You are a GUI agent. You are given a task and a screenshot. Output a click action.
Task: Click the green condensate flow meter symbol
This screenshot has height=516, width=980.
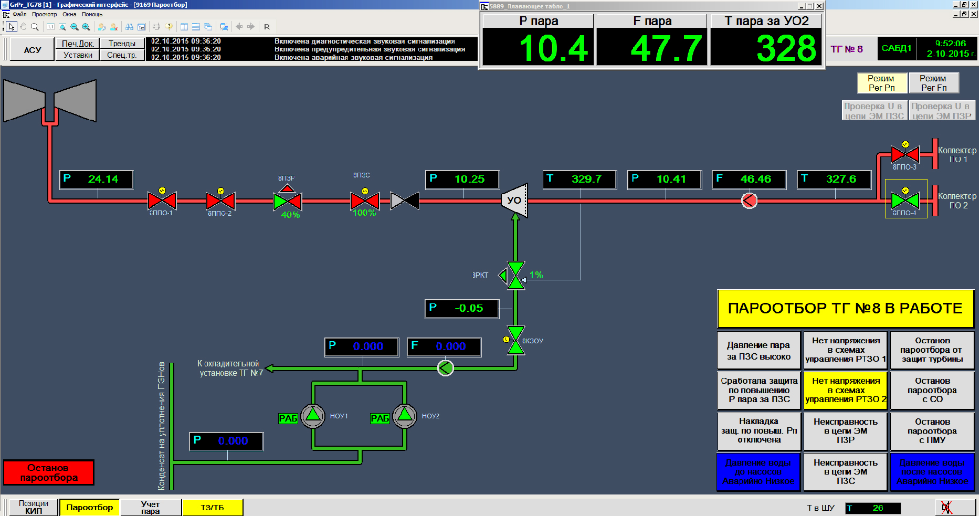coord(445,368)
